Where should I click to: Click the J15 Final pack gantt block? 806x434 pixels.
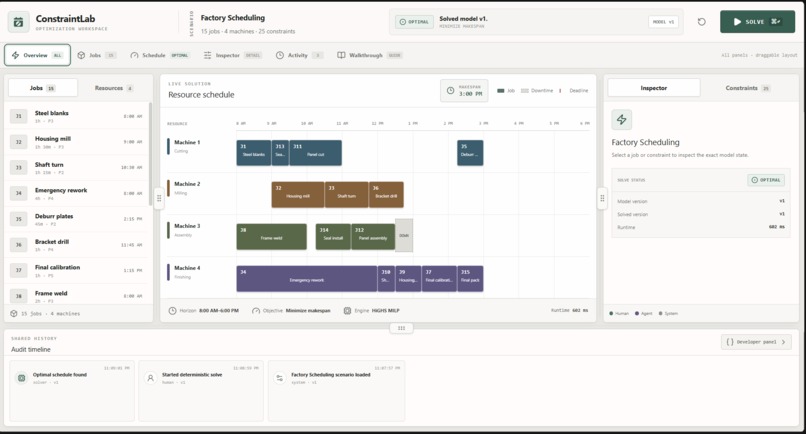470,279
